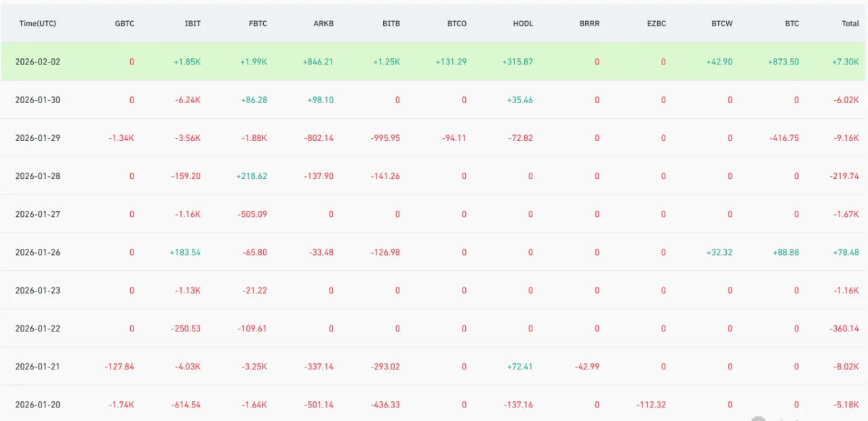Click the +88.88 BTC value
Image resolution: width=868 pixels, height=421 pixels.
tap(785, 252)
